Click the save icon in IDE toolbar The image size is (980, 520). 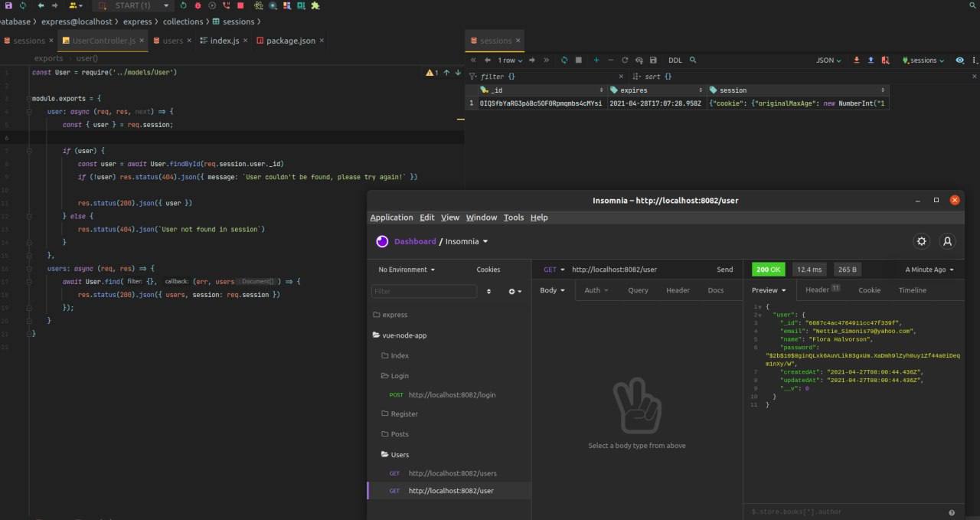8,5
